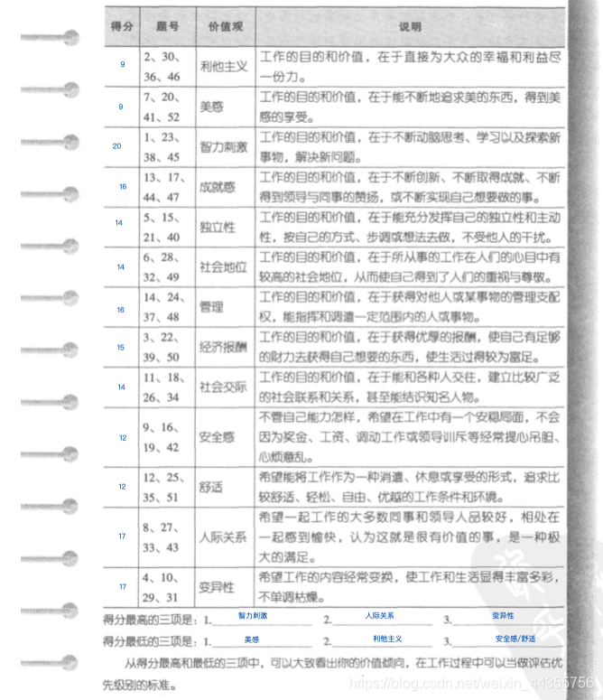The height and width of the screenshot is (700, 603).
Task: Click question numbers 4、10、29、31
Action: (x=162, y=587)
